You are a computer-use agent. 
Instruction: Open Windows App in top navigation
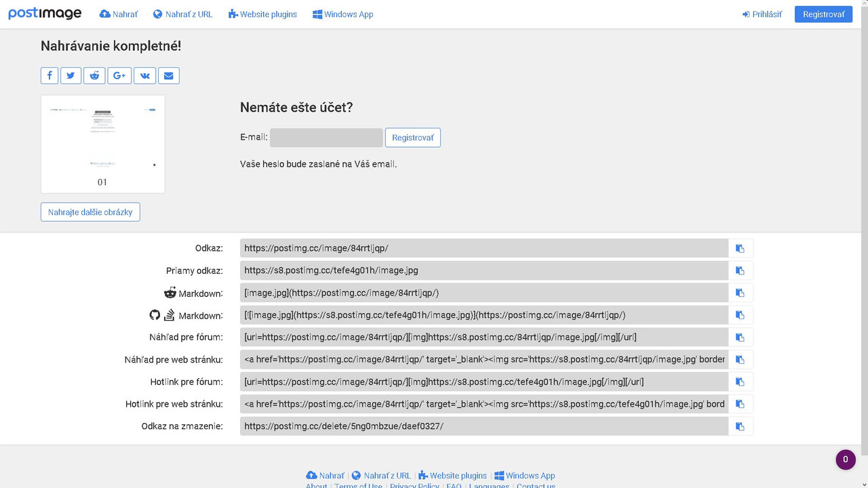[342, 14]
